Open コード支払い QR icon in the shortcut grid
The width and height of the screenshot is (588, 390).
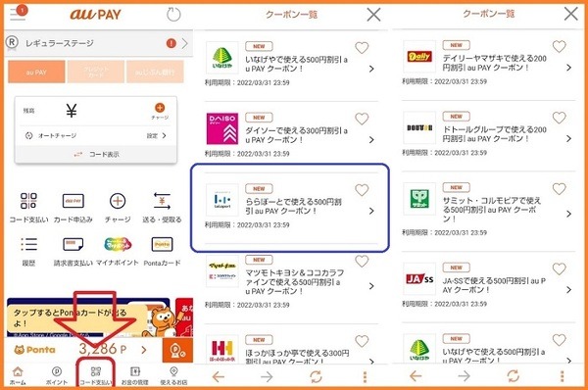coord(28,201)
